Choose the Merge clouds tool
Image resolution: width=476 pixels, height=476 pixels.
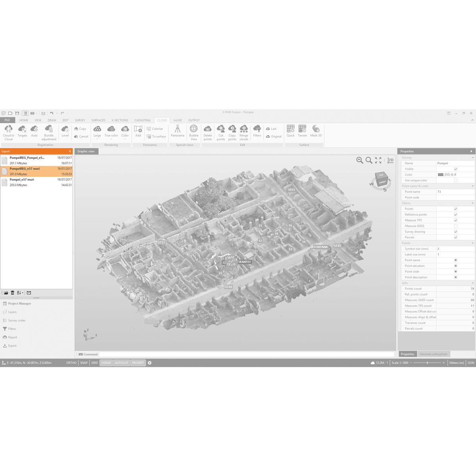[244, 129]
